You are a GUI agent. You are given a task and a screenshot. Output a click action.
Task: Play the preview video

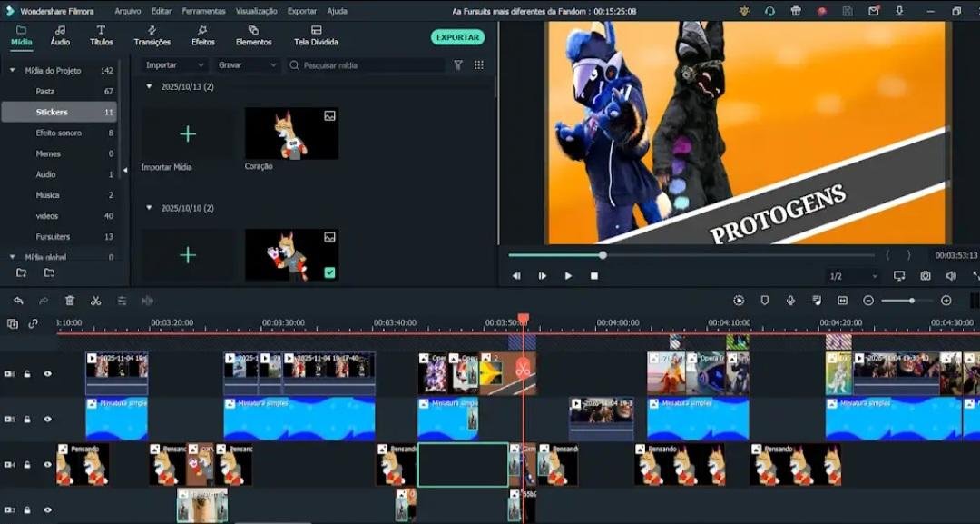(568, 276)
